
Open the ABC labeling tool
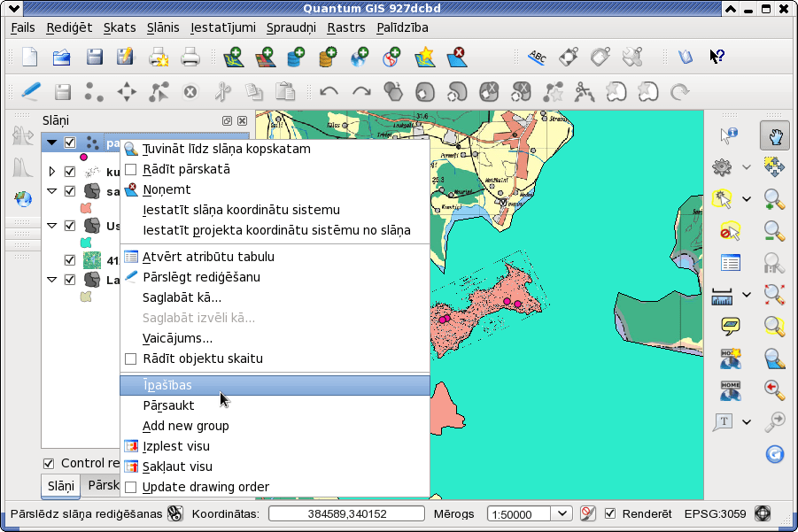coord(537,57)
